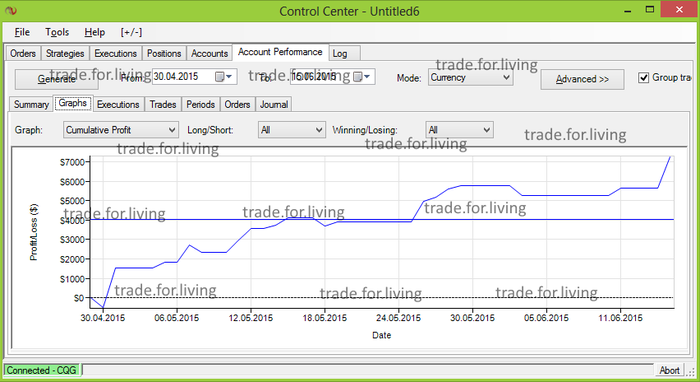Open the File menu

pyautogui.click(x=22, y=32)
